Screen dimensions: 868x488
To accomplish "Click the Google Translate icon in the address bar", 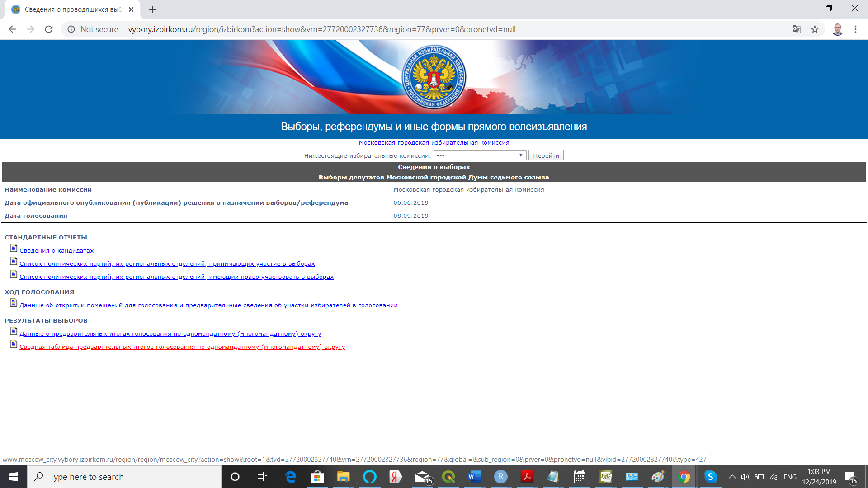I will point(797,29).
